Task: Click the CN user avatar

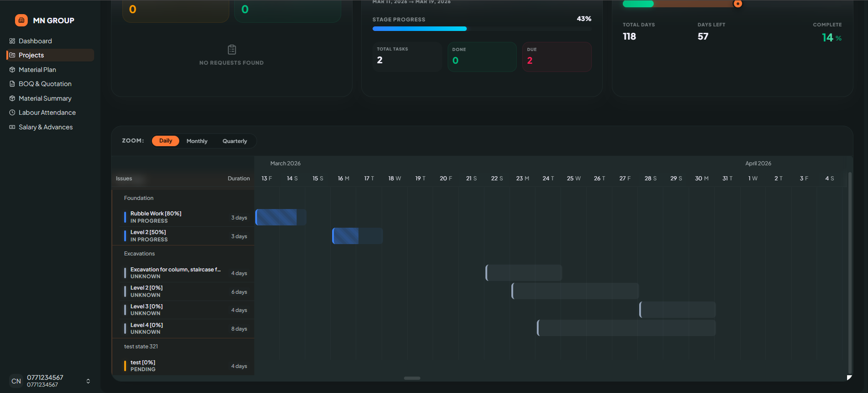Action: coord(16,381)
